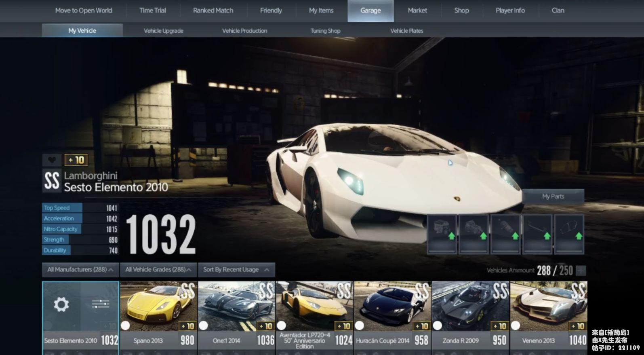Toggle selection circle on Veneno 2013 card
Screen dimensions: 644x355
(x=516, y=325)
